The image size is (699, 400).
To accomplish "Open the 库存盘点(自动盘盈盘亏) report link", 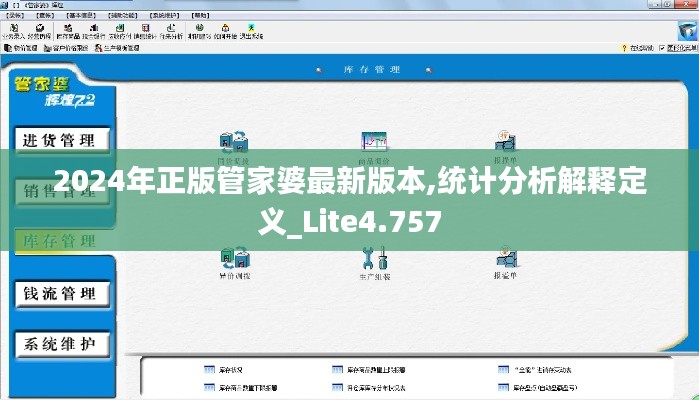I will [x=537, y=388].
